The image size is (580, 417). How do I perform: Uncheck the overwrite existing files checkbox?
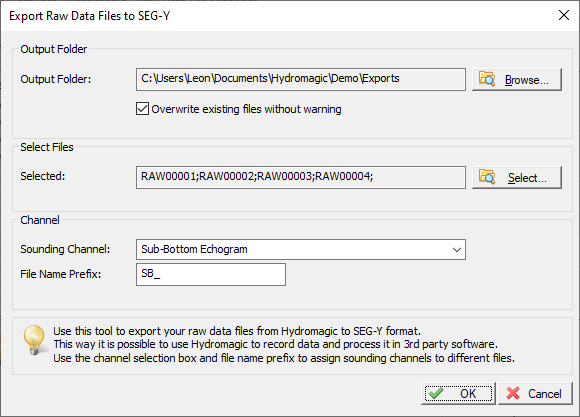pyautogui.click(x=142, y=109)
